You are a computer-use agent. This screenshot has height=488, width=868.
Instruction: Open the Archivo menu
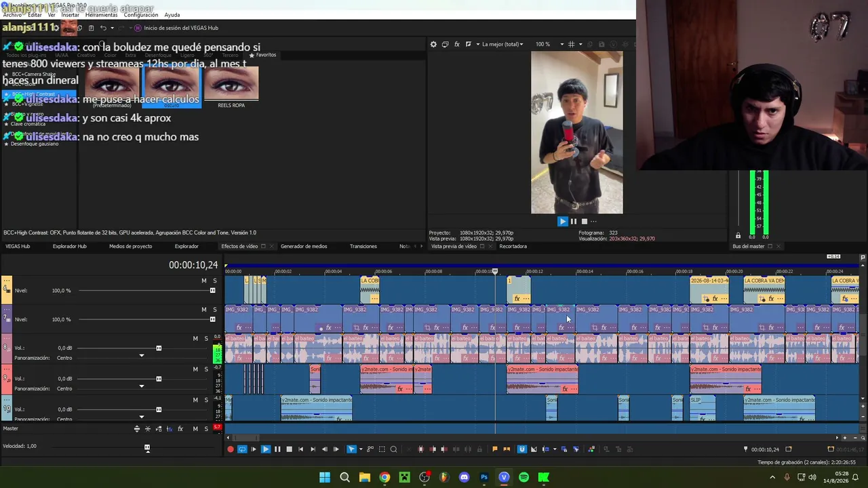[12, 15]
